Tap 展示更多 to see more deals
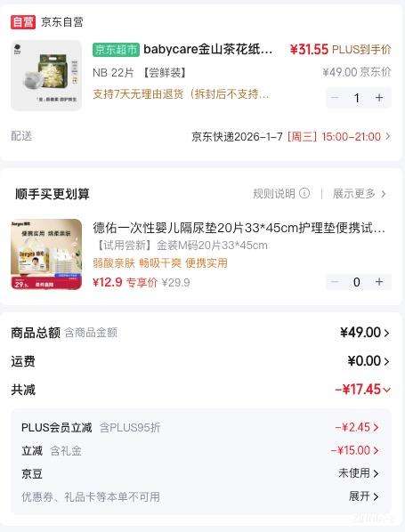Viewport: 405px width, 532px height. (360, 194)
